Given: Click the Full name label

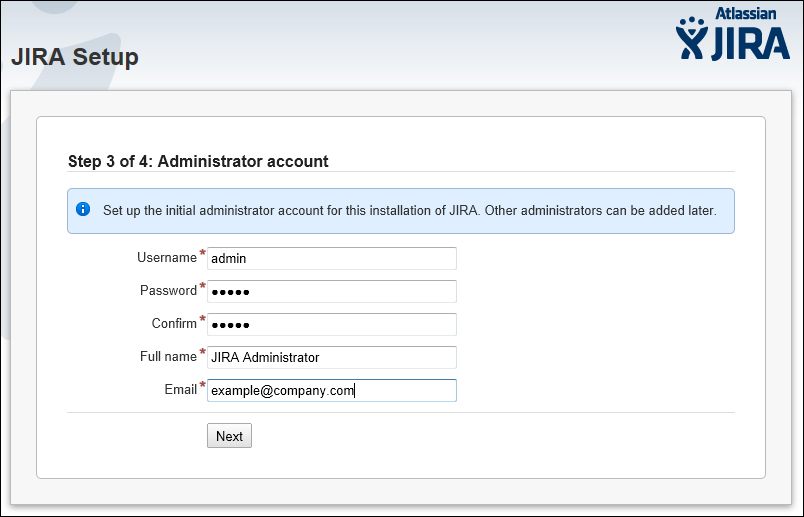Looking at the screenshot, I should (x=168, y=356).
